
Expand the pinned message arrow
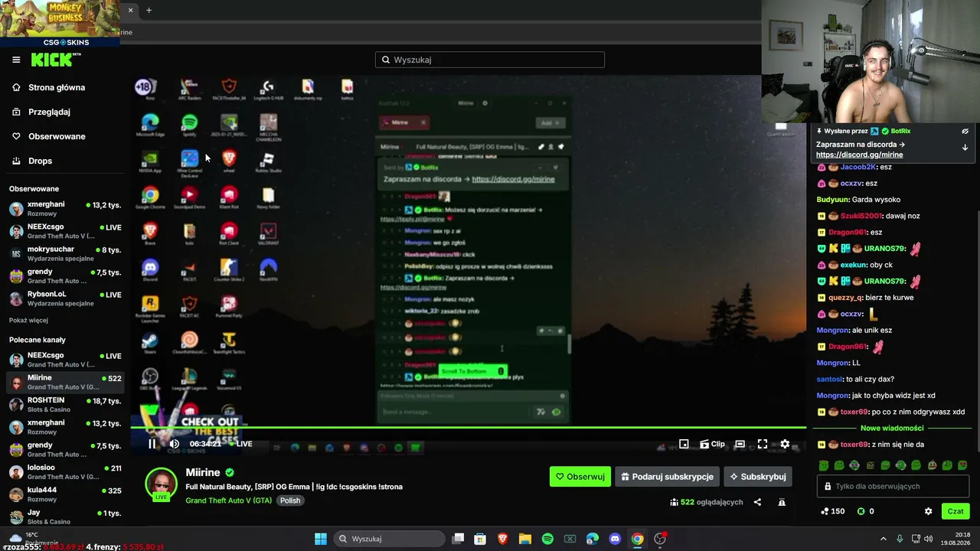click(x=965, y=147)
